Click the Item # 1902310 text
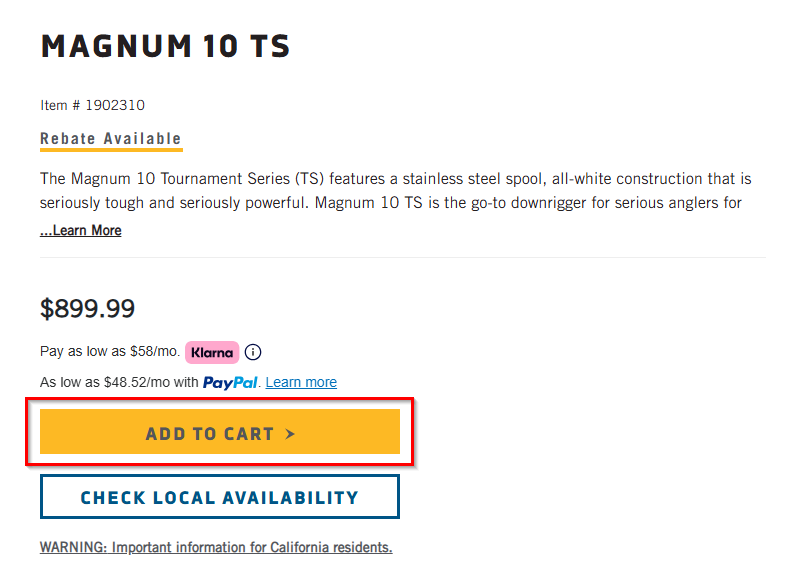 [x=92, y=105]
